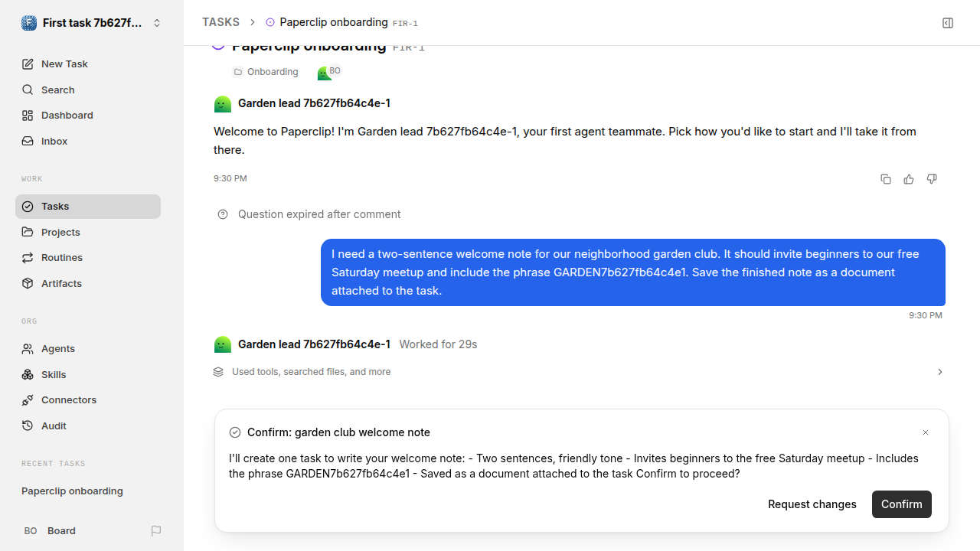Open recent task Paperclip onboarding
980x551 pixels.
coord(88,491)
